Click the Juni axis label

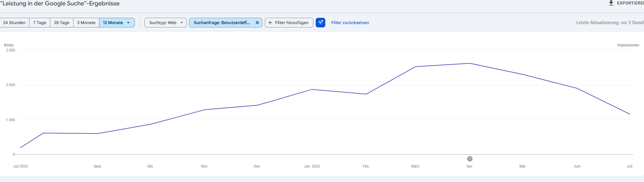tap(577, 166)
